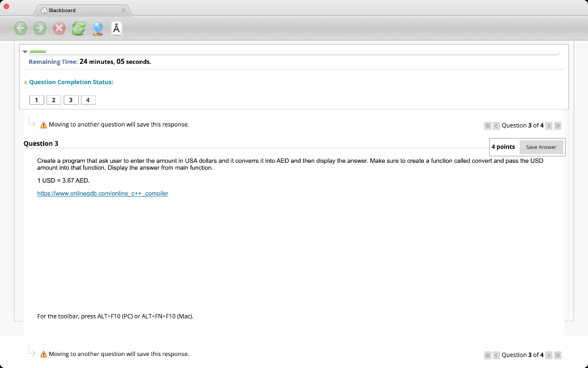Screen dimensions: 588x368
Task: Collapse Question Completion Status section
Action: click(x=25, y=83)
